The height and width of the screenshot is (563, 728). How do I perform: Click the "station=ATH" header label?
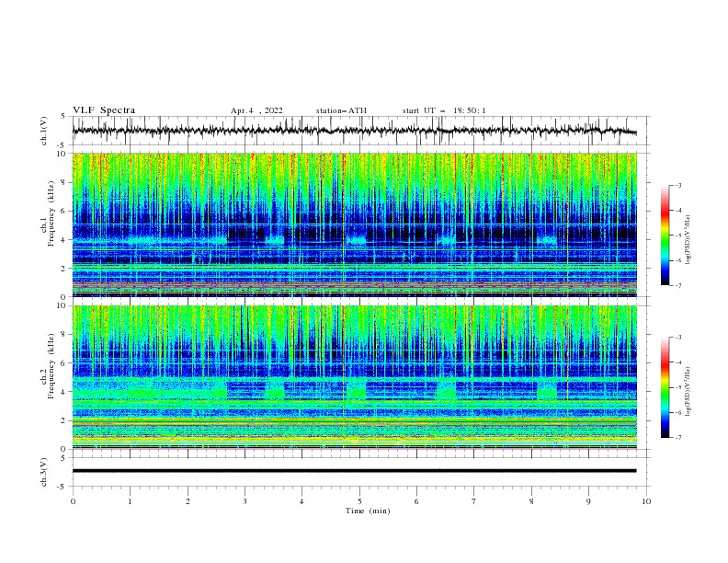click(341, 110)
